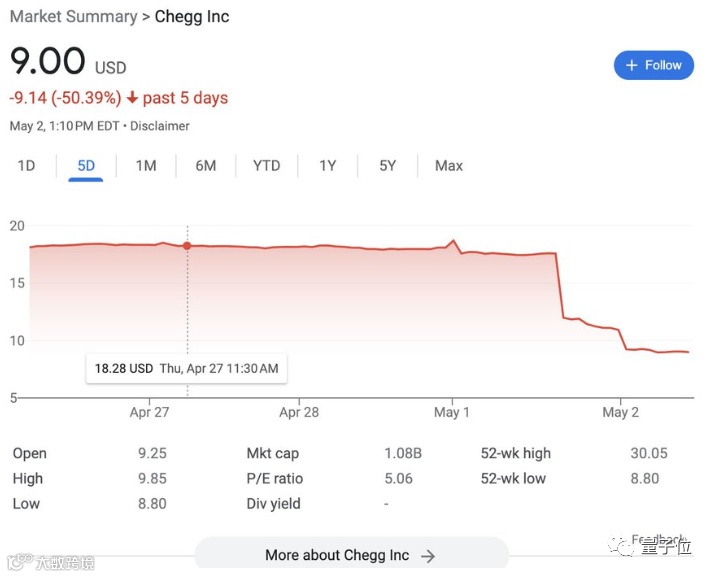Click the red down arrow price indicator
This screenshot has height=577, width=714.
(132, 98)
